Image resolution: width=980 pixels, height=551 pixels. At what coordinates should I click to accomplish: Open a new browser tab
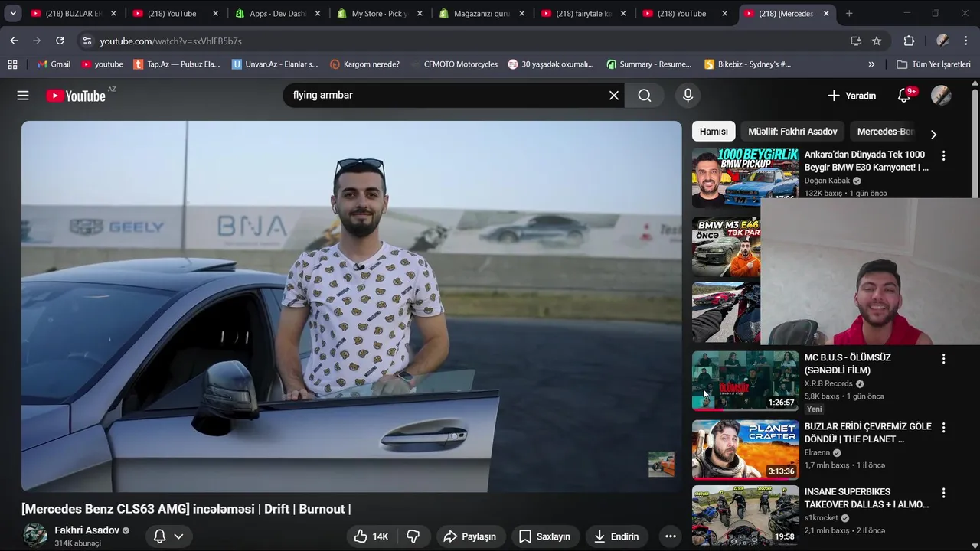tap(848, 13)
